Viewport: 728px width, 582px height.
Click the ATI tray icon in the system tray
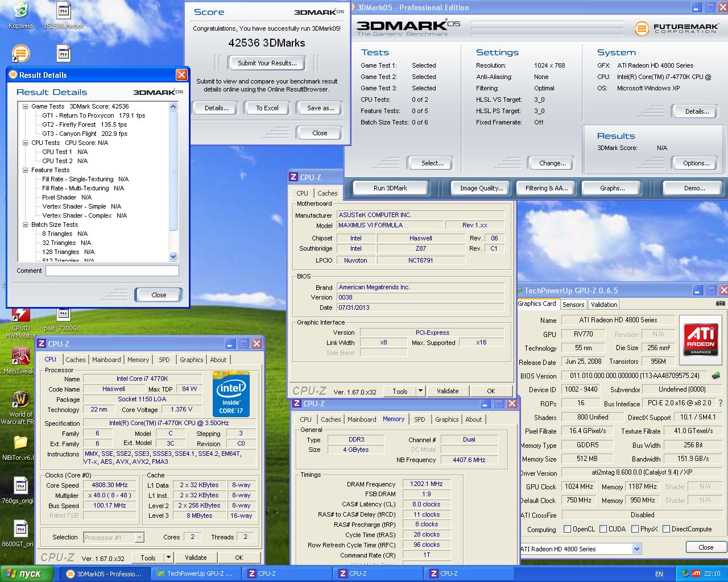pos(696,574)
